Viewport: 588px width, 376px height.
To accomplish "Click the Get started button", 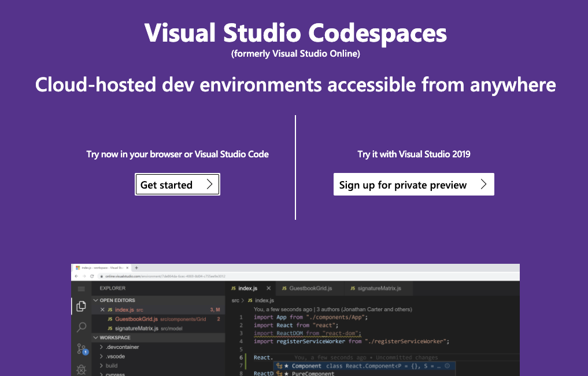I will pos(177,185).
